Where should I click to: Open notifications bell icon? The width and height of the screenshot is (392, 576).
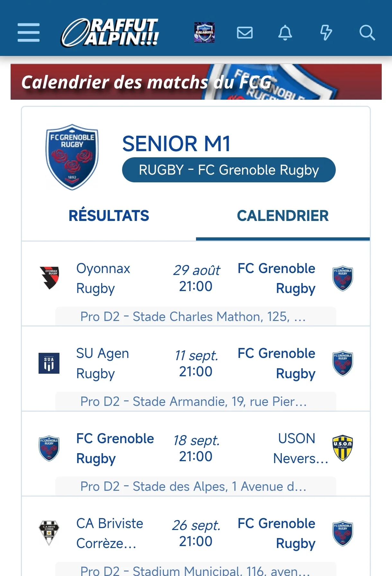click(x=285, y=32)
